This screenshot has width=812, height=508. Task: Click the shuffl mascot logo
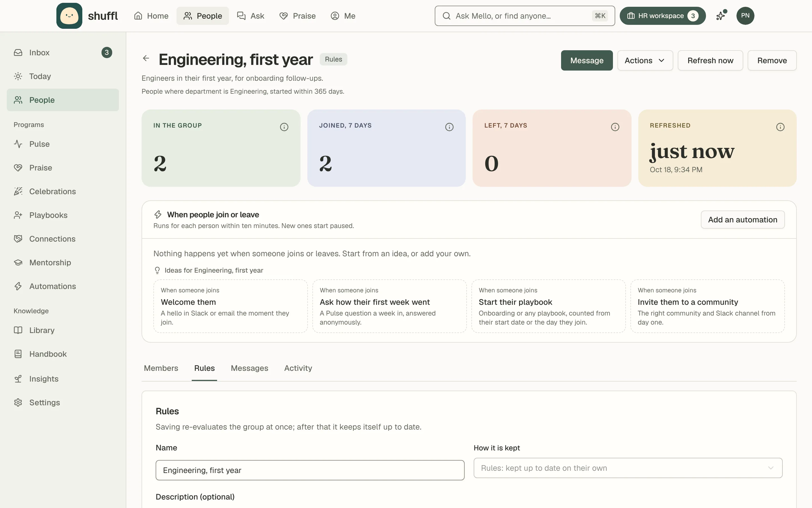point(69,16)
